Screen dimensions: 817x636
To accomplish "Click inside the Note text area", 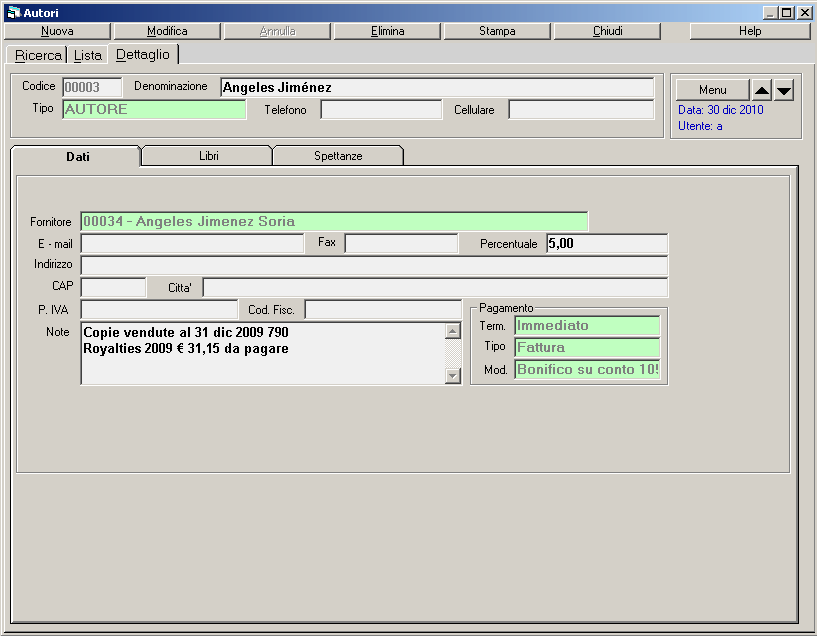I will point(263,354).
